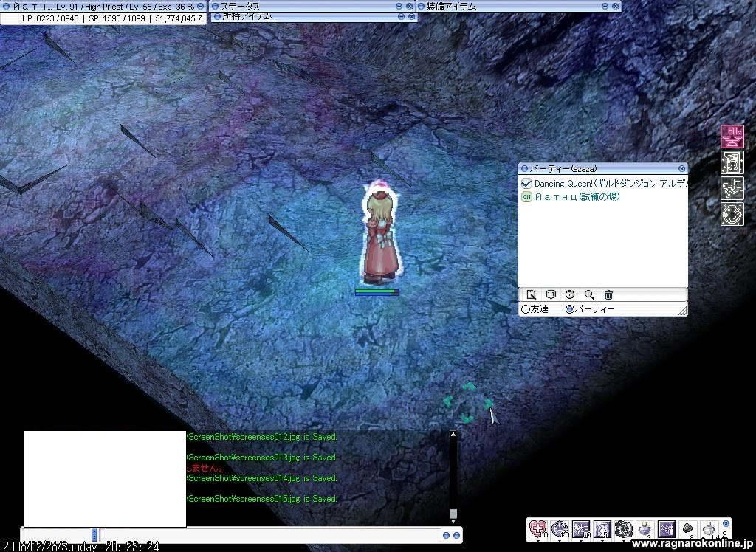Viewport: 756px width, 552px height.
Task: Close the hotkey bar with its X button
Action: click(x=726, y=523)
